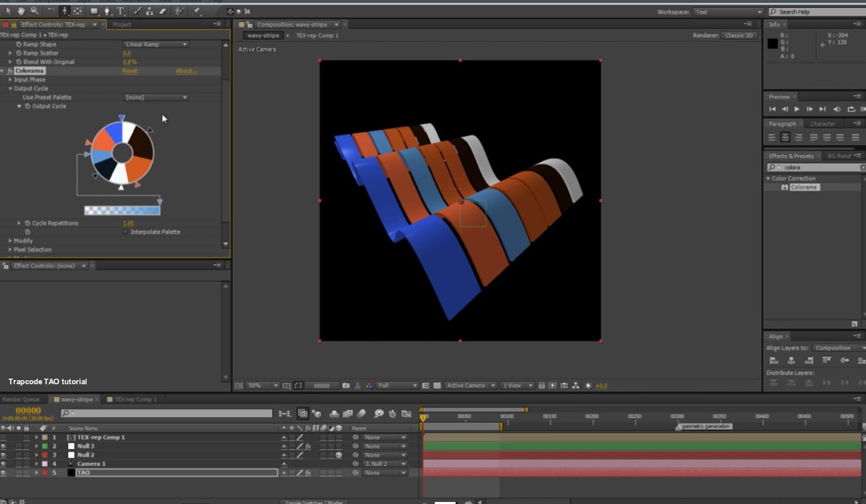Pick the Eraser tool

pos(162,11)
